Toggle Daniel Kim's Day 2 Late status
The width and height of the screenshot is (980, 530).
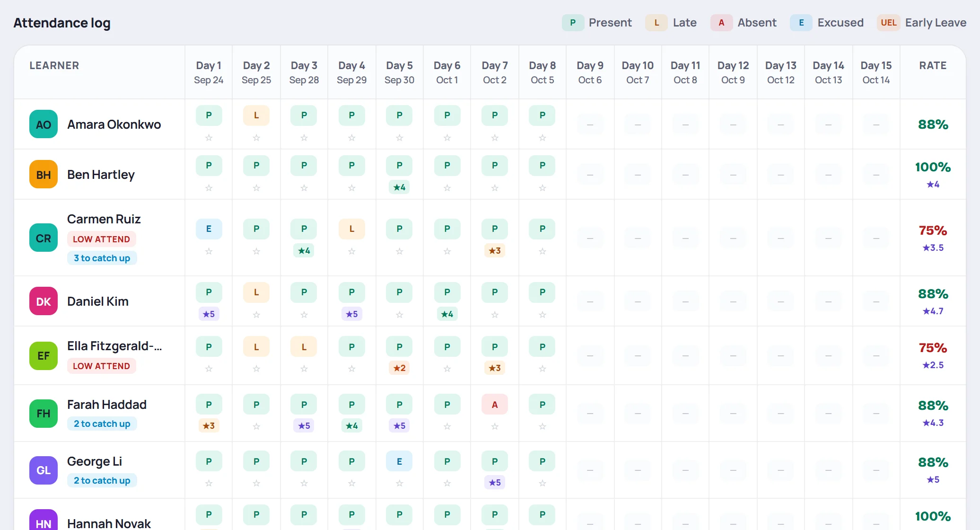tap(256, 292)
